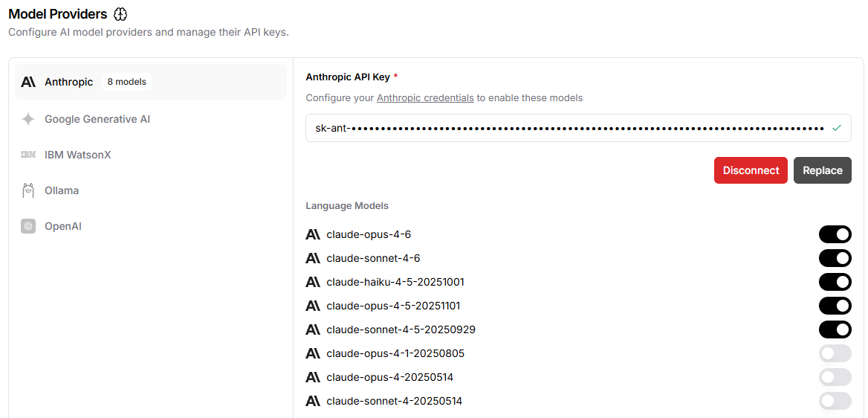Click the green checkmark in API key field

point(837,128)
